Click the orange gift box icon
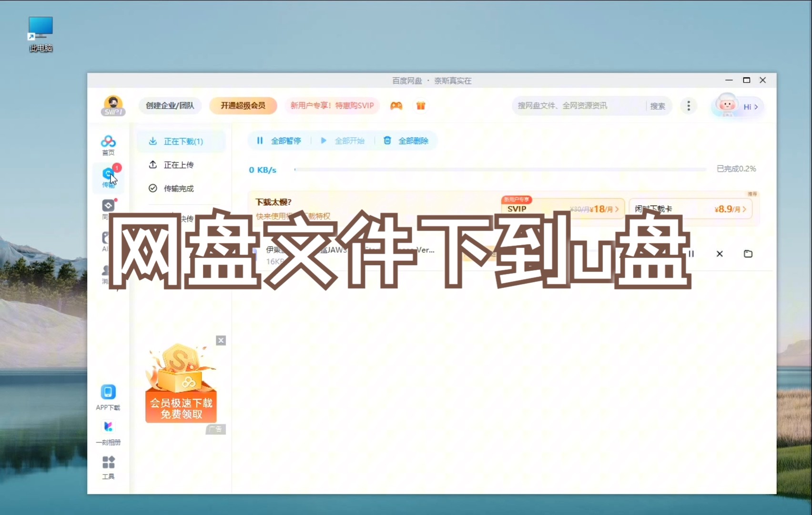 (420, 106)
